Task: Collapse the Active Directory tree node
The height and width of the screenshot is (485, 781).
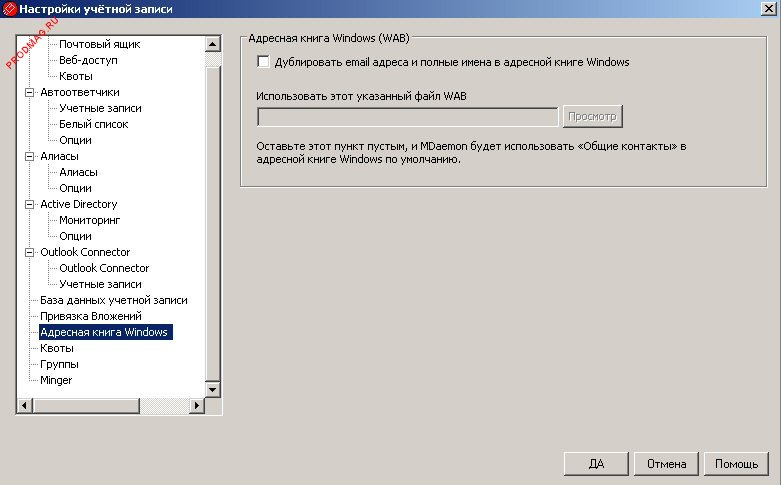Action: pos(28,204)
